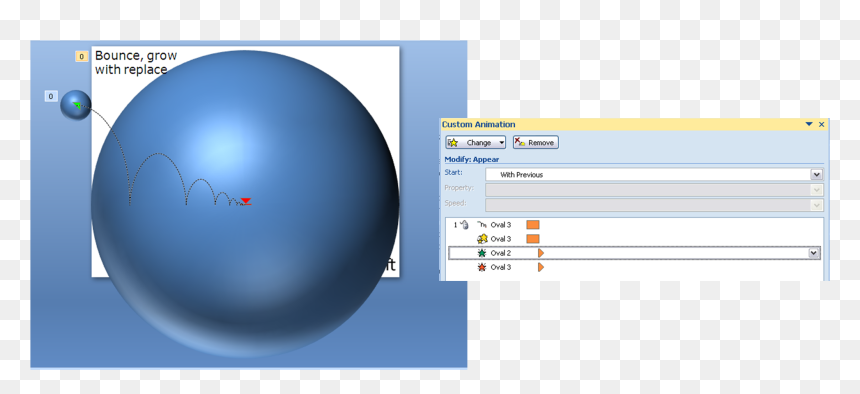Open the Custom Animation pane options arrow
Viewport: 860px width, 394px height.
click(809, 125)
